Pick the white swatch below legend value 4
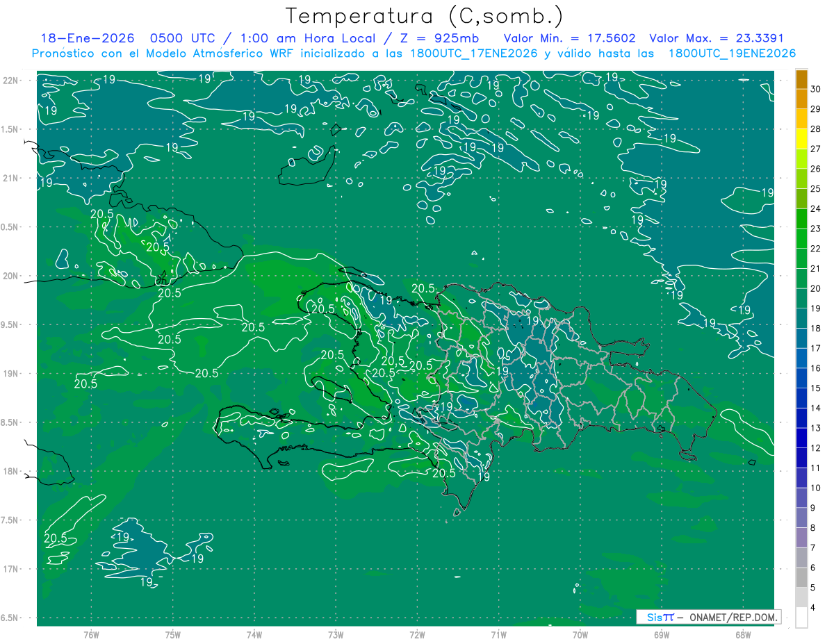Image resolution: width=834 pixels, height=644 pixels. (801, 618)
